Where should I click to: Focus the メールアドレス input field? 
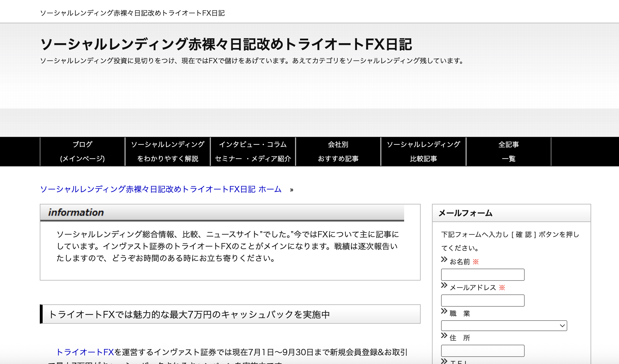483,300
